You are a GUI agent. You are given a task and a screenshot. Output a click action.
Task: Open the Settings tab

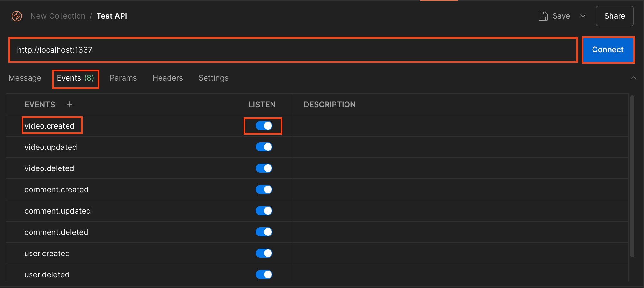214,78
